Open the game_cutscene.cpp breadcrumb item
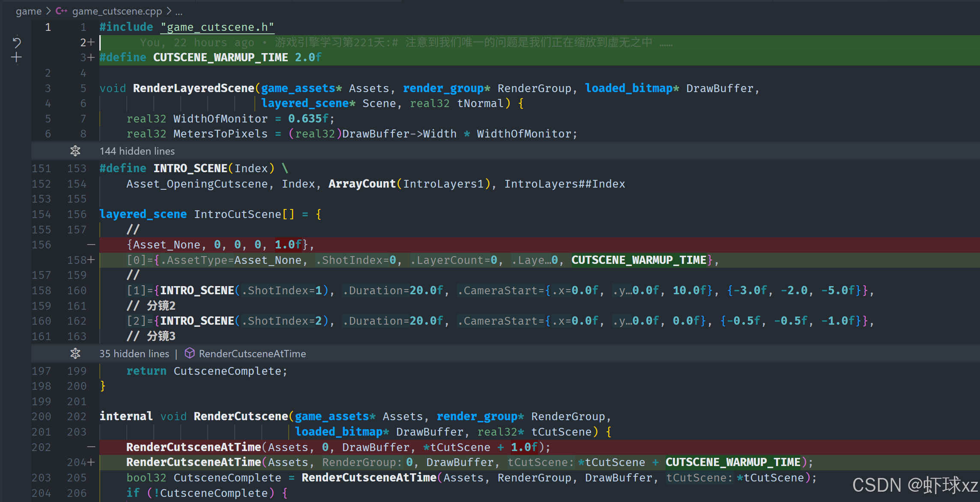This screenshot has width=980, height=502. (117, 11)
